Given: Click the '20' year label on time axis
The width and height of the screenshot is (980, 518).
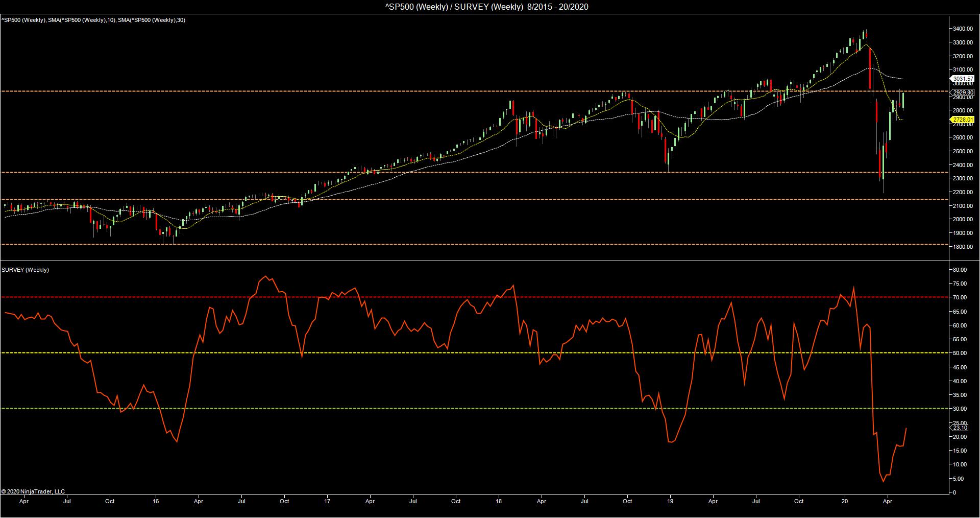Looking at the screenshot, I should tap(845, 501).
